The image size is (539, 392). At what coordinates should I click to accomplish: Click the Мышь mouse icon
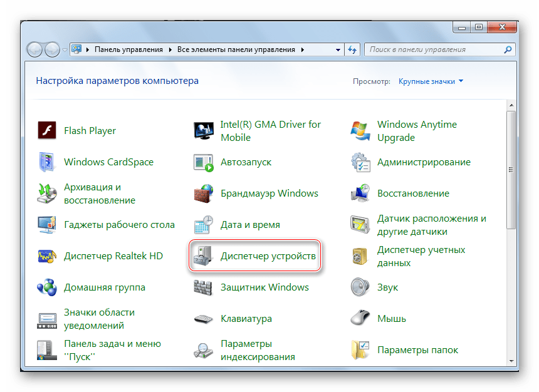(x=360, y=319)
